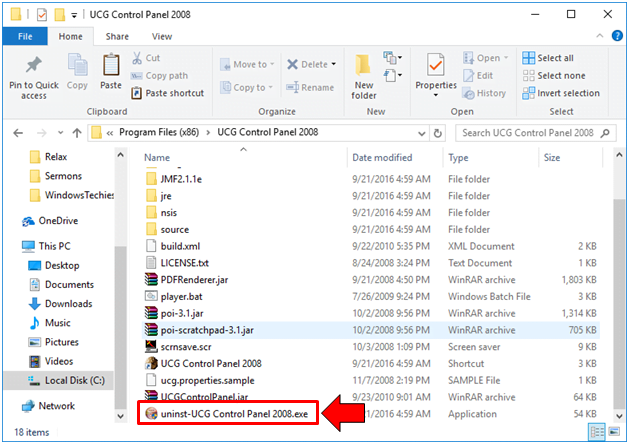Click the Paste icon in Clipboard group
Viewport: 628px width, 443px height.
(111, 68)
